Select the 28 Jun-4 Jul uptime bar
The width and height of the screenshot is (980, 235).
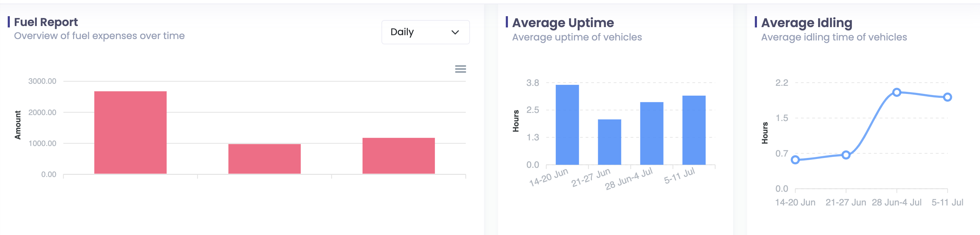click(x=651, y=133)
